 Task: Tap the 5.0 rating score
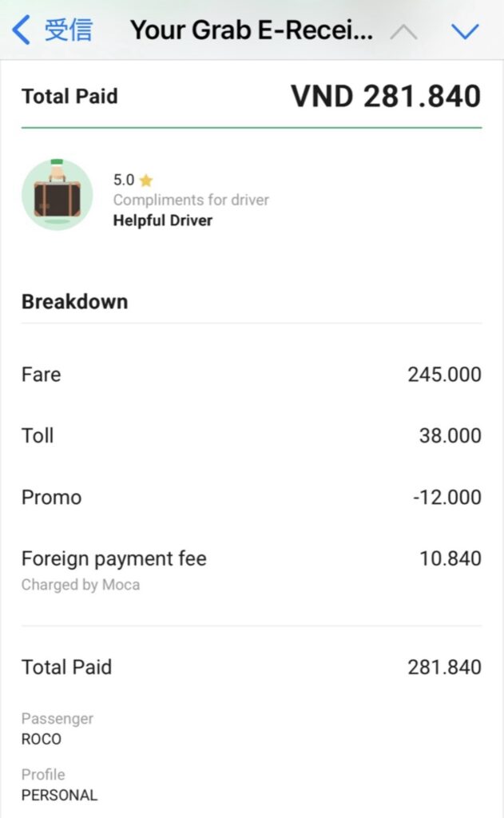(x=123, y=181)
